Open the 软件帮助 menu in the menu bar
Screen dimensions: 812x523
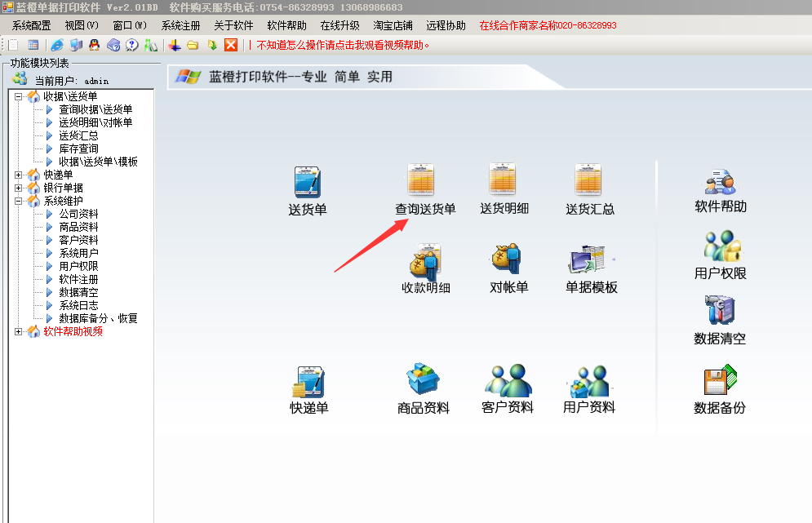point(287,25)
